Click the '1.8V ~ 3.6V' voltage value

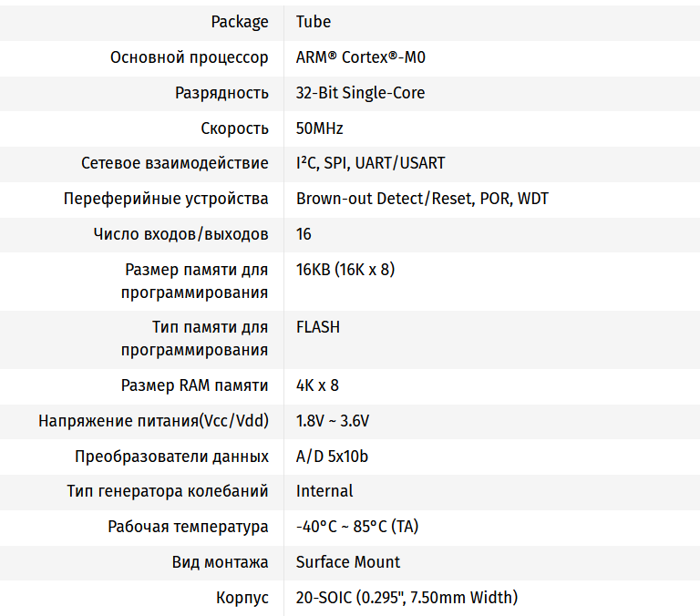(333, 421)
